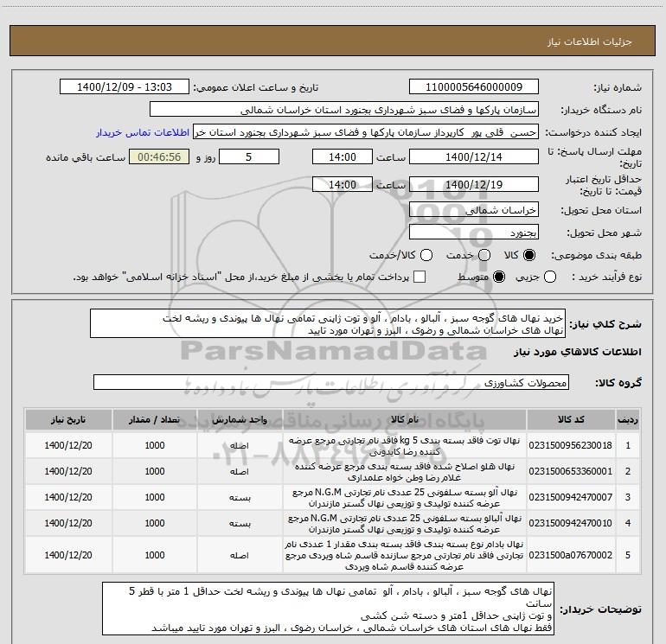Click the delivery province field خراسان شمالی
Screen dimensions: 666x644
click(x=474, y=210)
